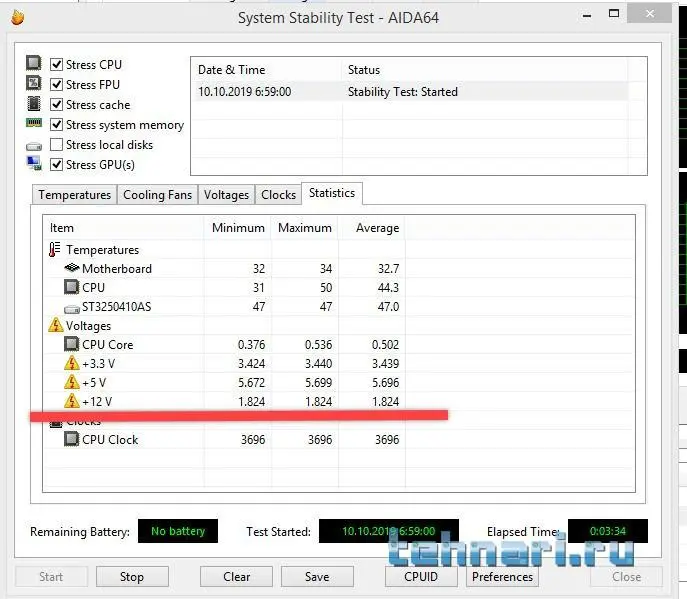Maximize the System Stability Test window
Screen dimensions: 687x599
pyautogui.click(x=614, y=14)
